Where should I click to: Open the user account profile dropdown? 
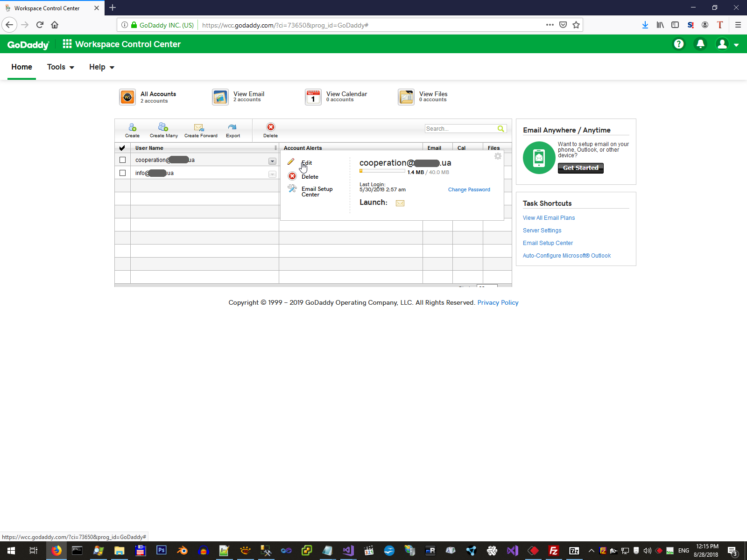pyautogui.click(x=727, y=44)
